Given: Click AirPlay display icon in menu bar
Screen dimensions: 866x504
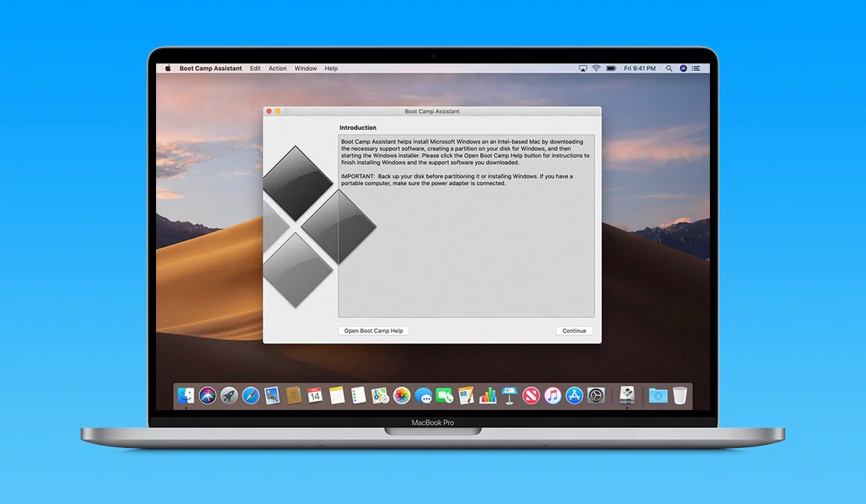Looking at the screenshot, I should coord(582,69).
